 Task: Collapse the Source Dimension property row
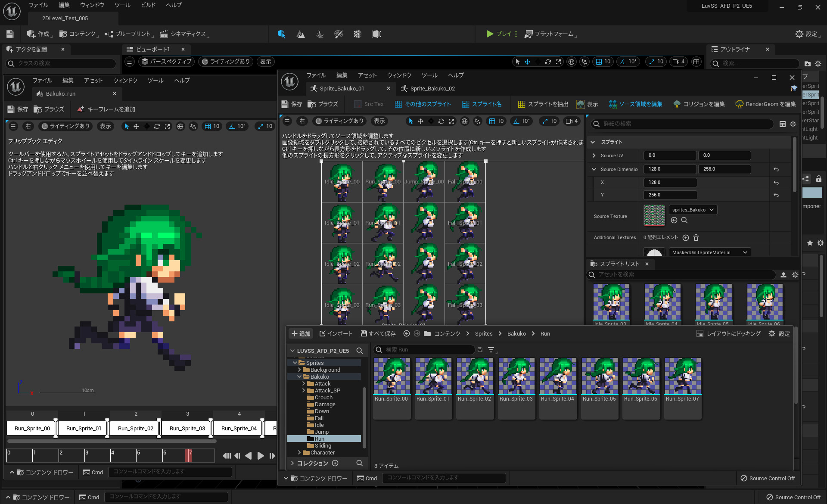point(594,169)
